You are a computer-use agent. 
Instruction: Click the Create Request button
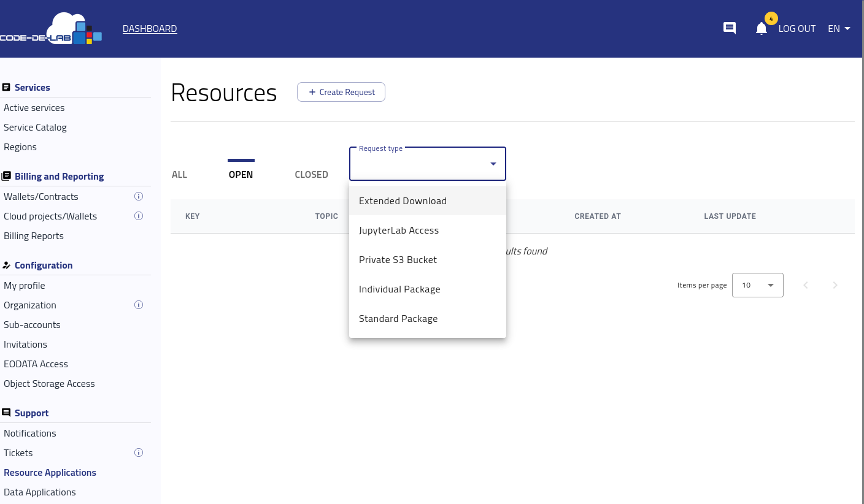coord(341,92)
